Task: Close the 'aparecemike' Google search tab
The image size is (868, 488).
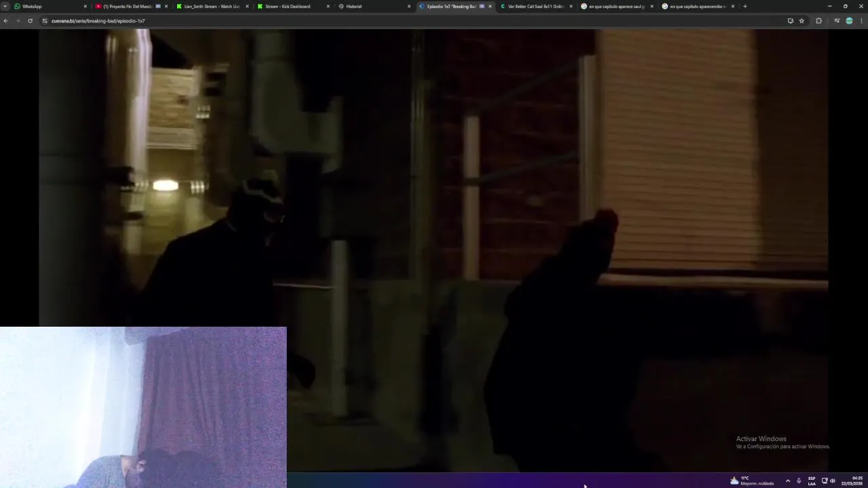Action: pyautogui.click(x=733, y=6)
